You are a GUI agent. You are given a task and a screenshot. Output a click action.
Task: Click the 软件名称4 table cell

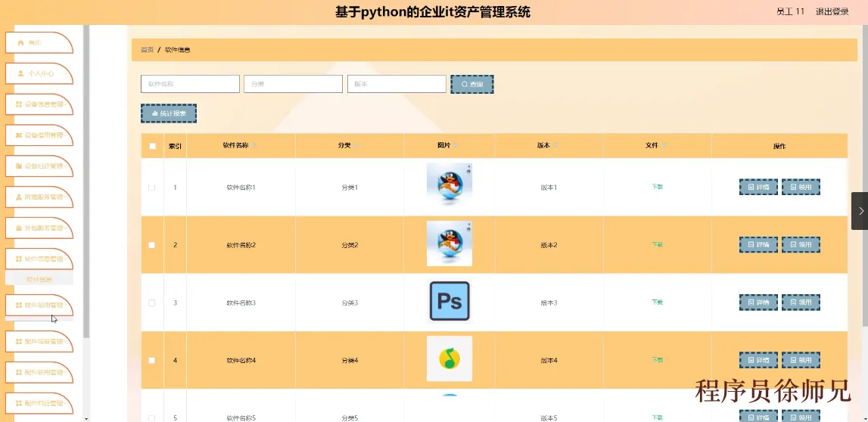point(241,361)
